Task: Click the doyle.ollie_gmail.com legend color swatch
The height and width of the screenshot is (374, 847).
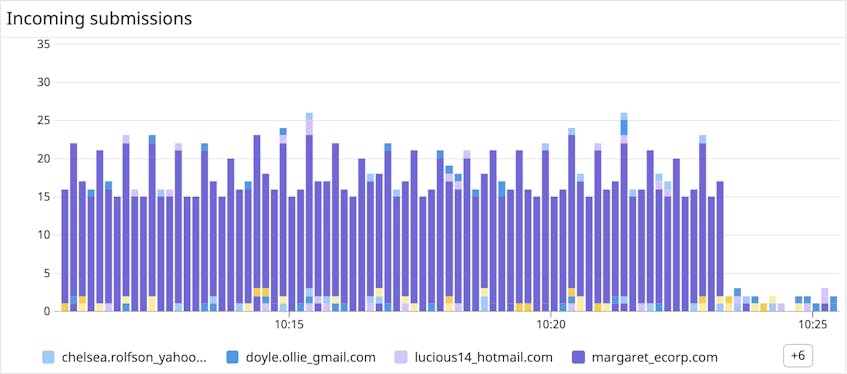Action: [x=233, y=357]
